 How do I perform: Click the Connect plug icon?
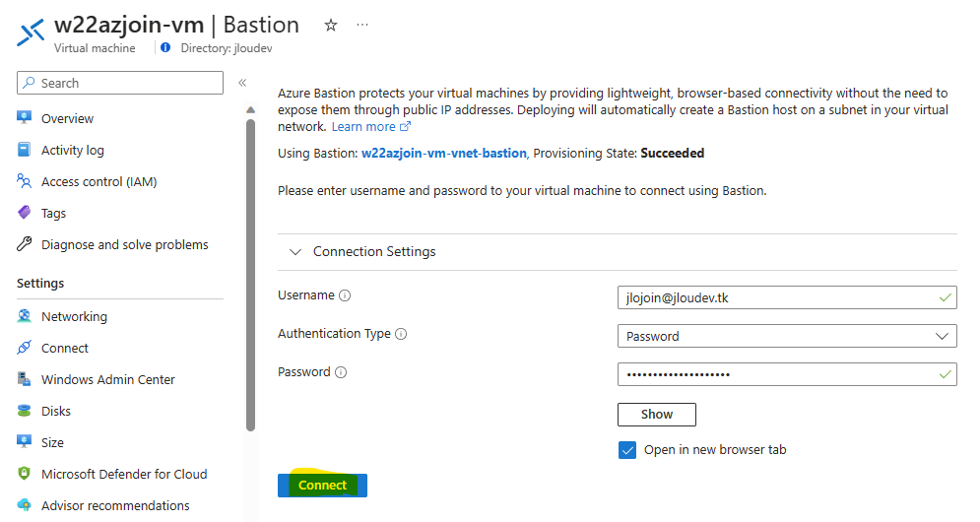pyautogui.click(x=25, y=348)
